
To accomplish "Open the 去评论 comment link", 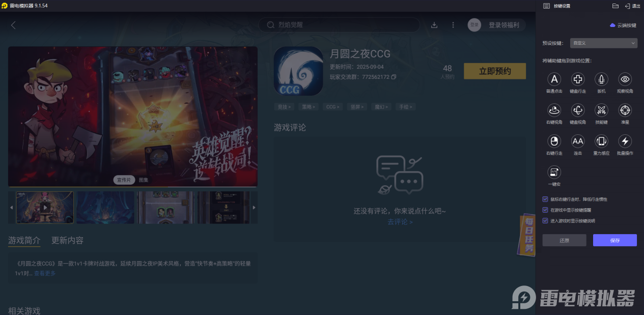I will click(400, 222).
